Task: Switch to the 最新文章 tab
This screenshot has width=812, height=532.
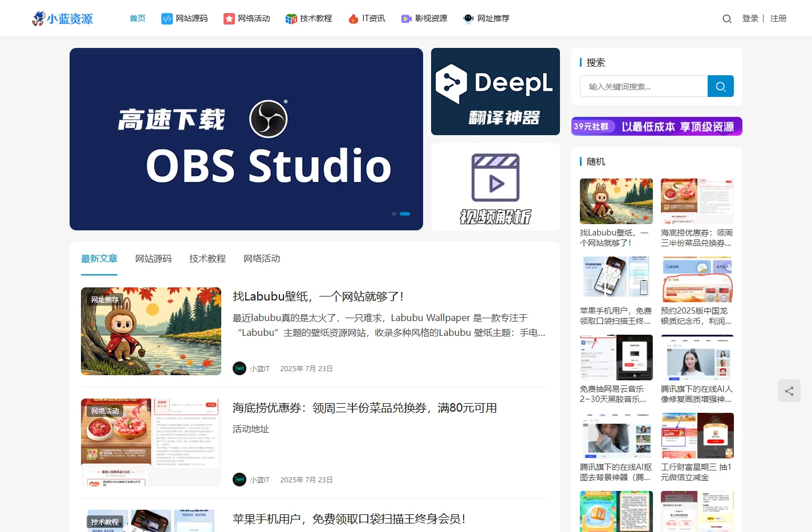Action: tap(99, 259)
